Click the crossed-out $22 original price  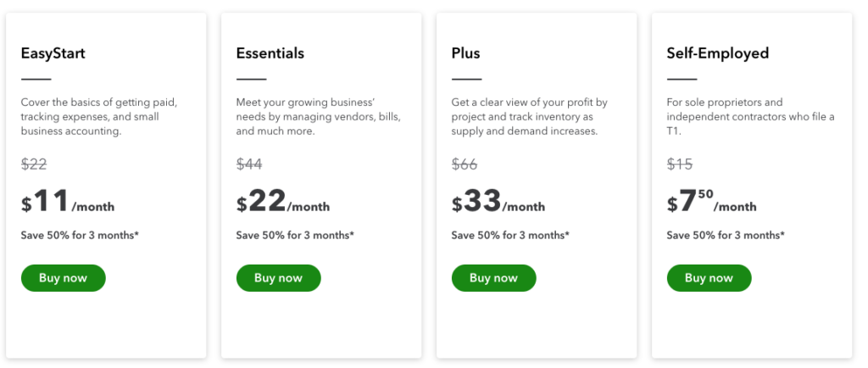pos(34,164)
